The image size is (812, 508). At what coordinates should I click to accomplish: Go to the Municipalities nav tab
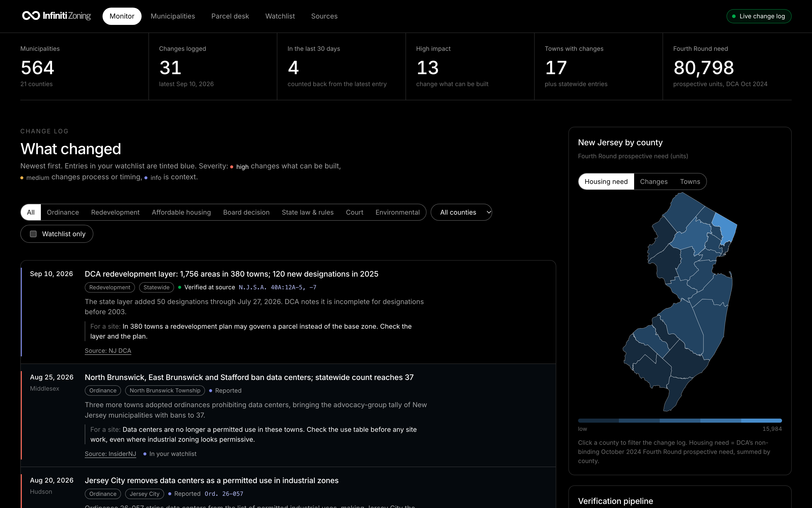coord(173,16)
